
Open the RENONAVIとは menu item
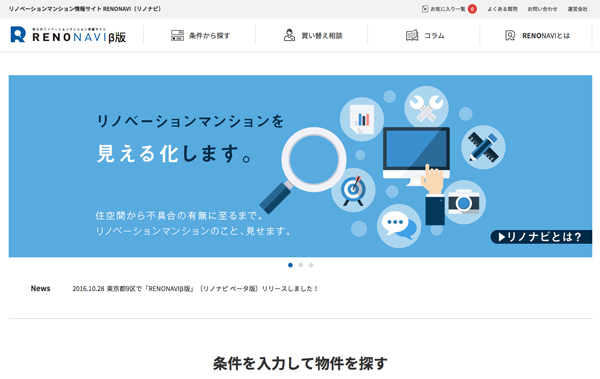(537, 36)
